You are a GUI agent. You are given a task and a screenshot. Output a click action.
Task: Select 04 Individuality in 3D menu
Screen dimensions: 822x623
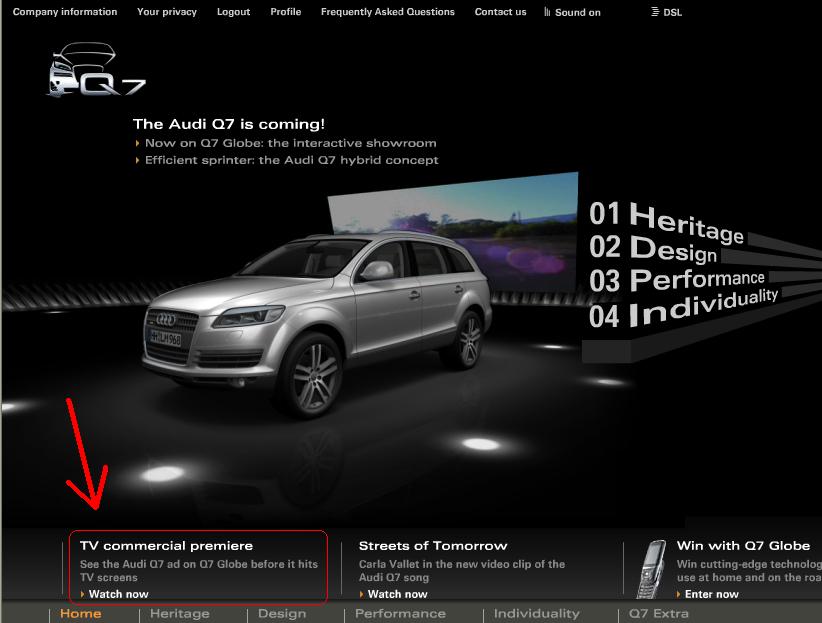683,308
